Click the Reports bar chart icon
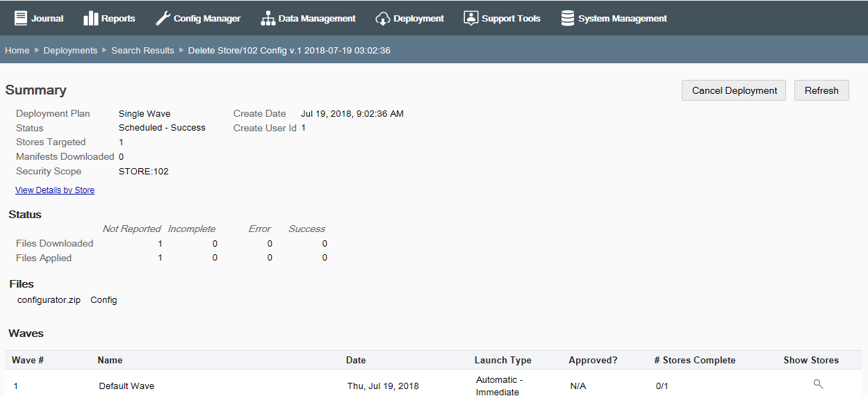 (90, 18)
